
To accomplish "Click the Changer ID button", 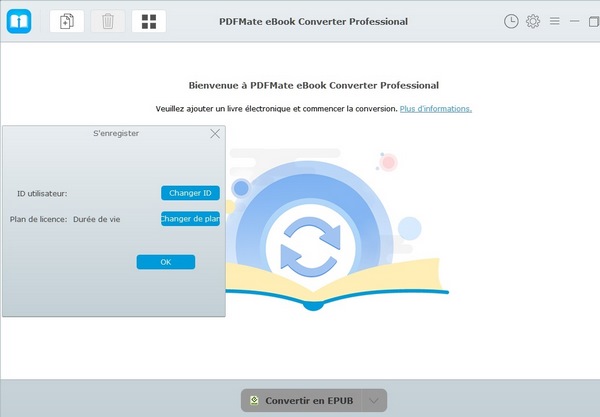I will 190,193.
